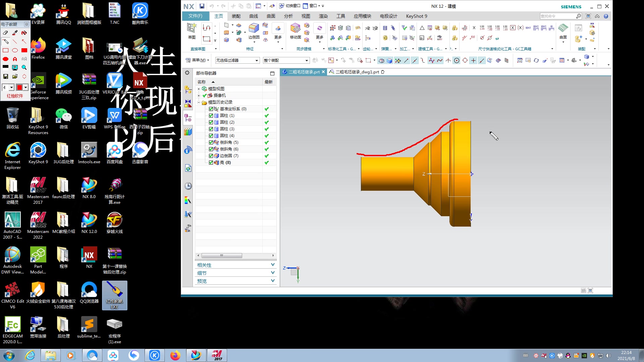The image size is (644, 362).
Task: Toggle the 边倒圆 (7) feature checkbox
Action: 211,156
